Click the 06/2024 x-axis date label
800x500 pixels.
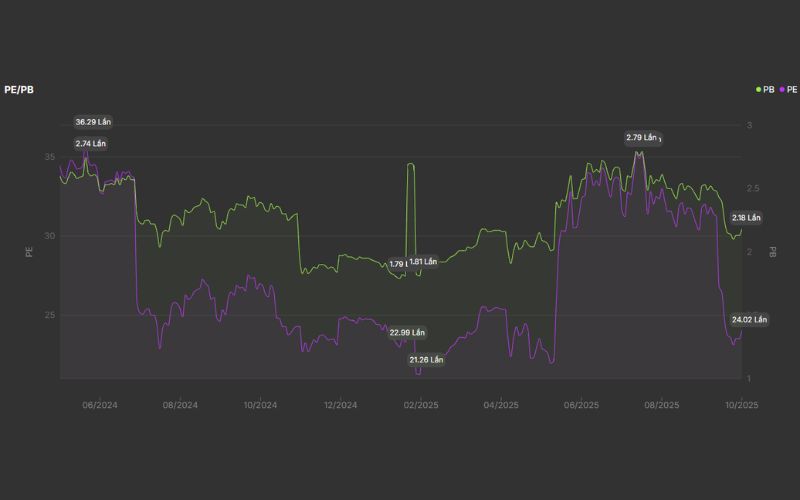pyautogui.click(x=100, y=405)
